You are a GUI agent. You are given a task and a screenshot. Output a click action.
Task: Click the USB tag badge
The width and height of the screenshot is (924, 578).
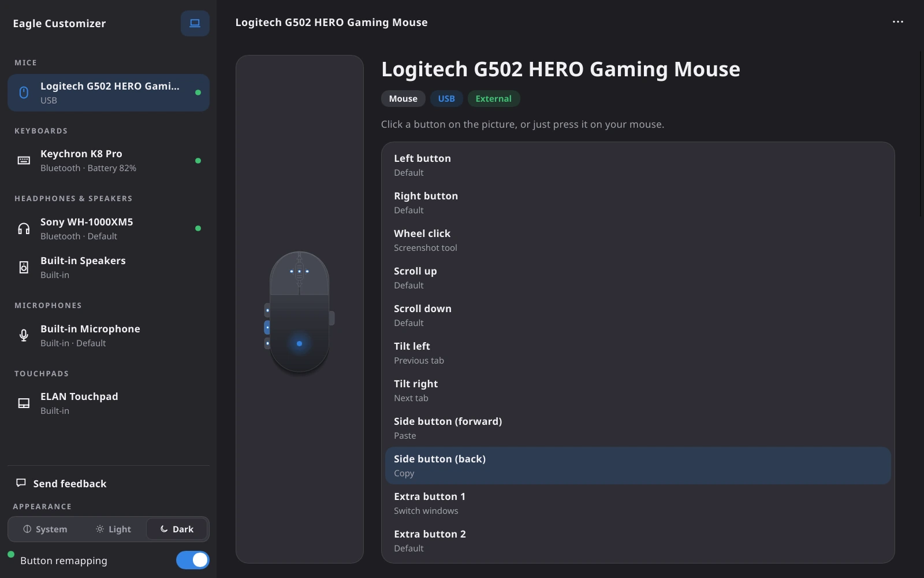(x=446, y=99)
